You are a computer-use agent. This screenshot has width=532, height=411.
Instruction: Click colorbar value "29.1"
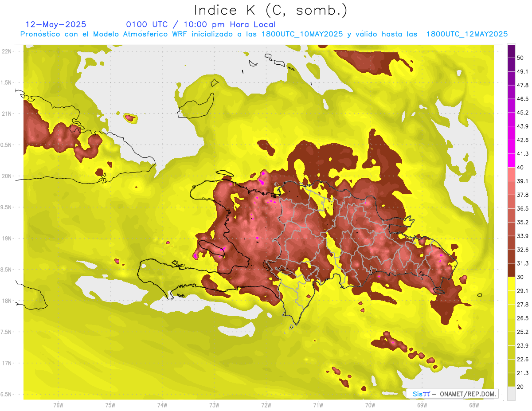522,291
